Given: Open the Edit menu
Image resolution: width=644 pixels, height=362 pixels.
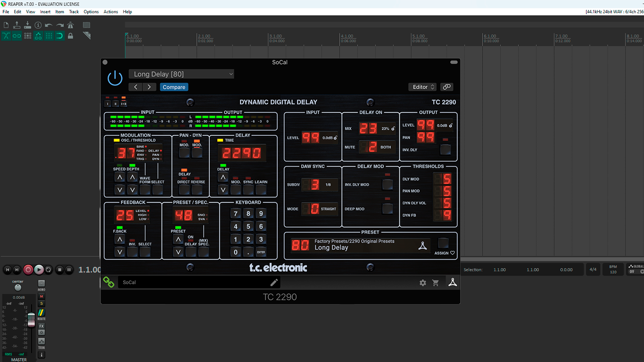Looking at the screenshot, I should click(x=17, y=12).
